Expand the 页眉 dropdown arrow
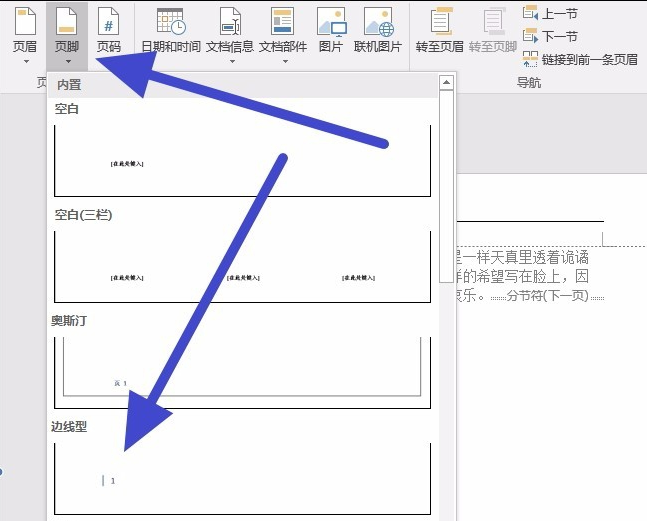 26,61
